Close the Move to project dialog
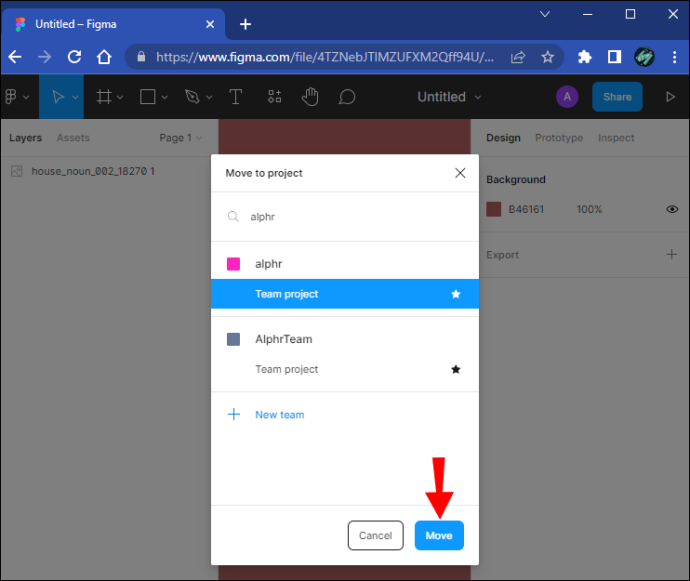The width and height of the screenshot is (690, 581). 460,173
